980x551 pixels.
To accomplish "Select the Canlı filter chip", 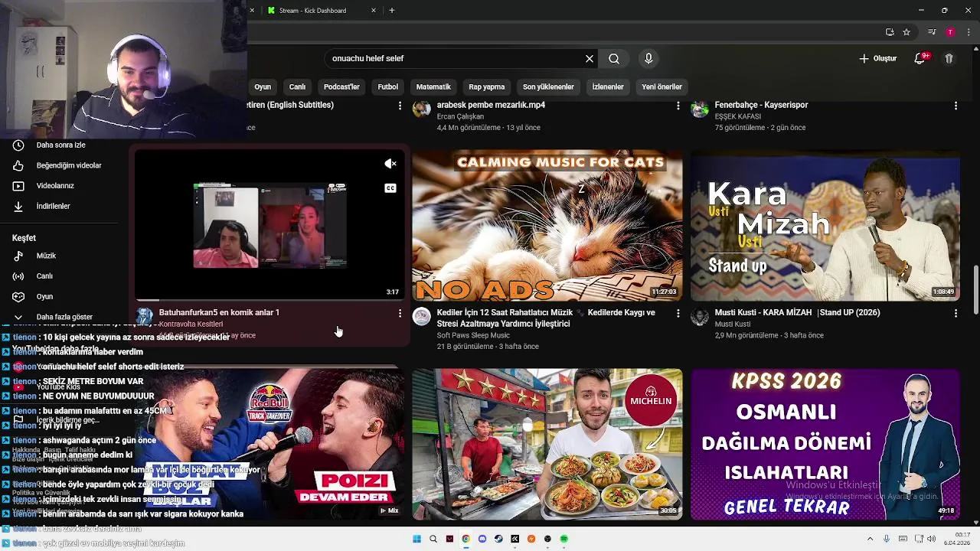I will click(297, 86).
